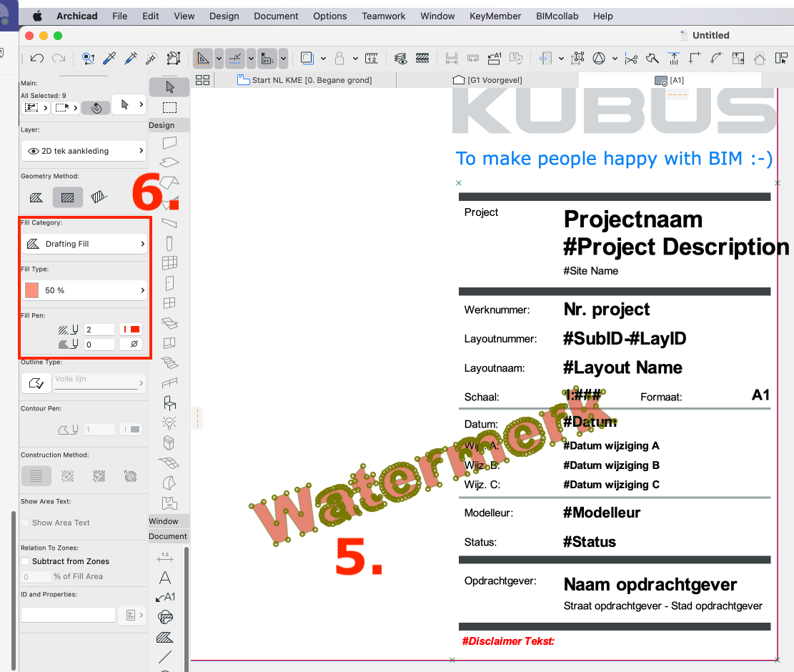
Task: Select the Fill hatch tool in toolbox
Action: click(x=165, y=638)
